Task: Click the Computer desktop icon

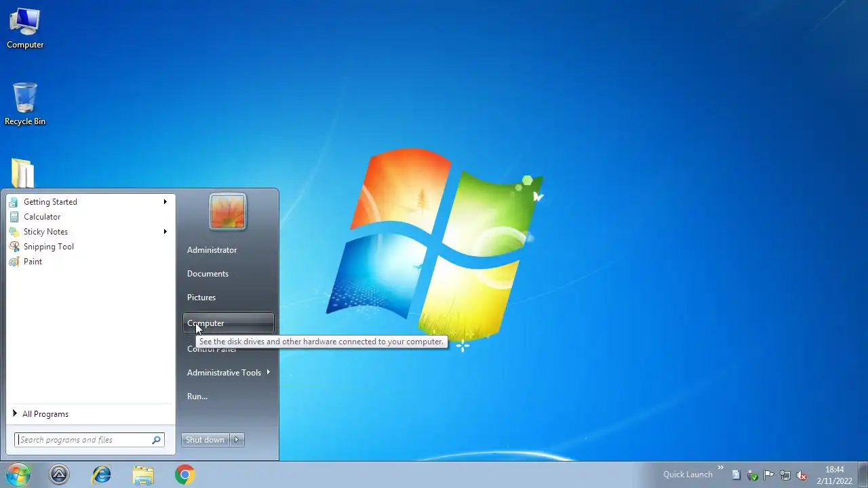Action: (25, 28)
